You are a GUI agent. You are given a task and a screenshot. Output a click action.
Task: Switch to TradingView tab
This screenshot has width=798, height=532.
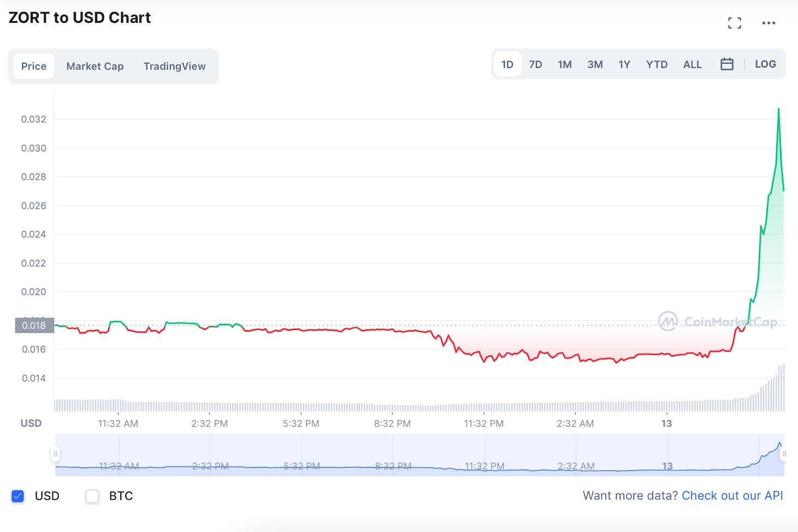coord(174,66)
